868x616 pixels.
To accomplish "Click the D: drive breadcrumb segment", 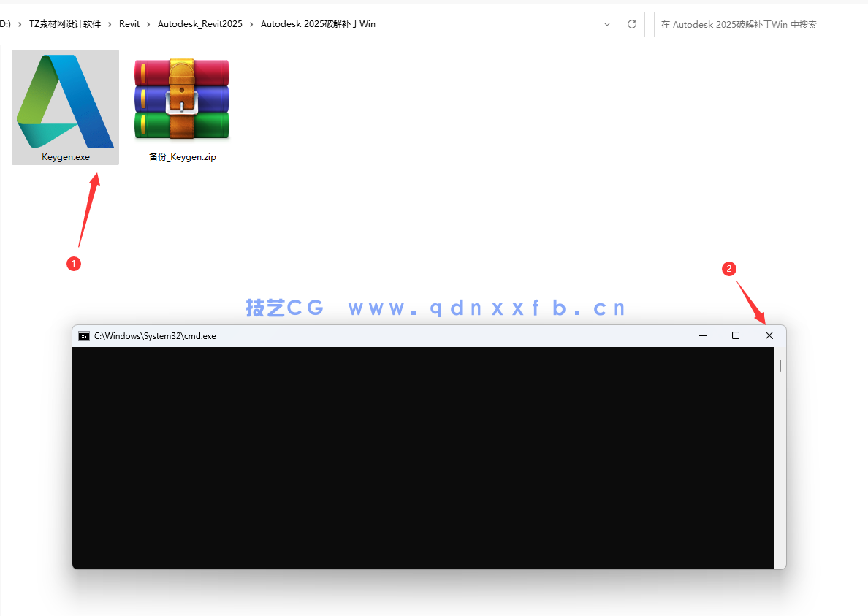I will point(5,24).
